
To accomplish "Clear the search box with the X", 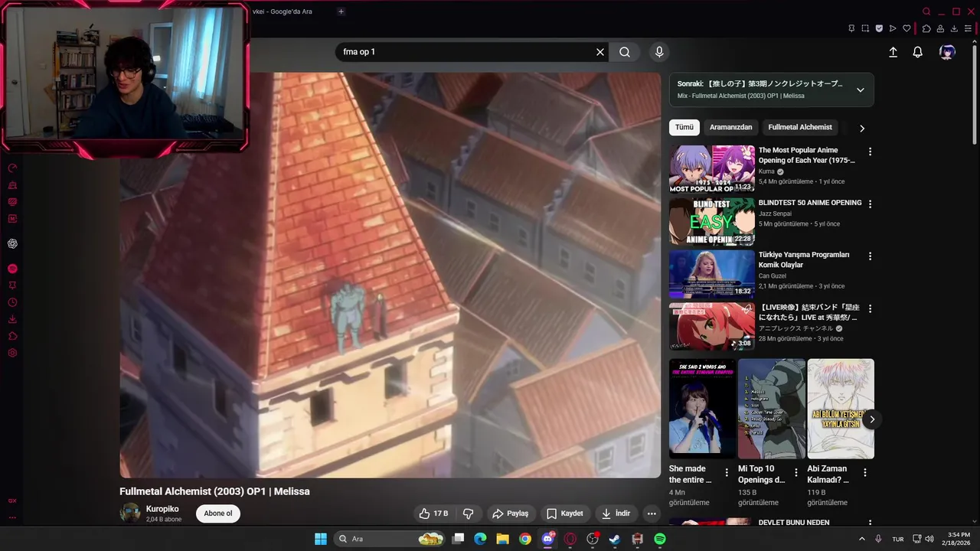I will pos(600,52).
